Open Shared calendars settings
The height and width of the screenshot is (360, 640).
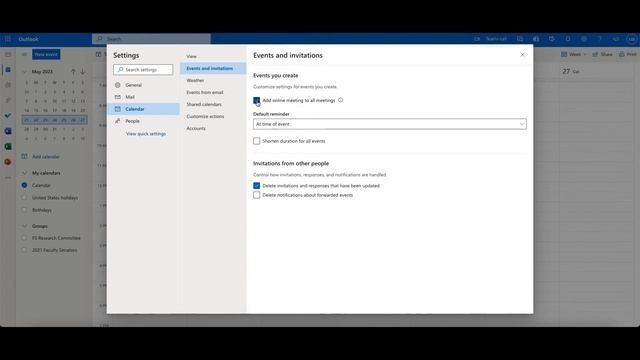point(204,104)
